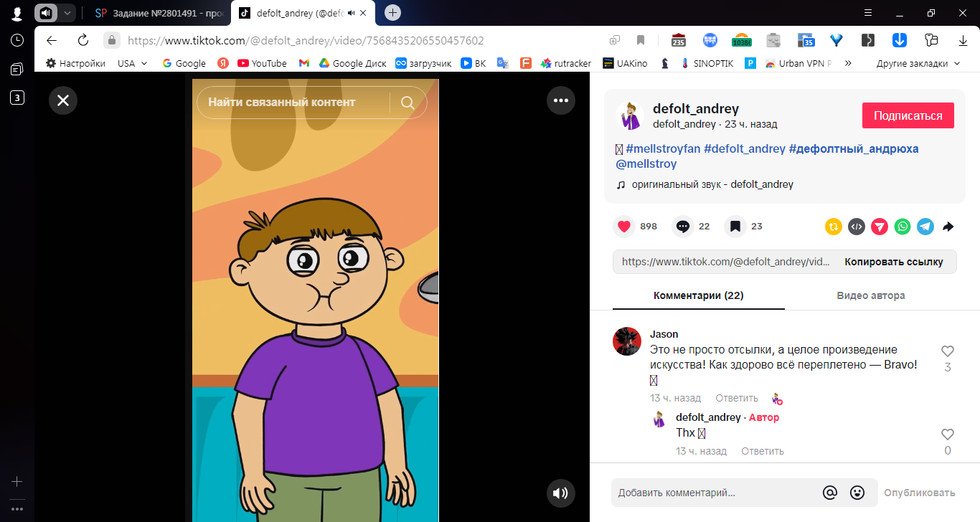The width and height of the screenshot is (980, 522).
Task: Open the Google bookmark
Action: [x=184, y=63]
